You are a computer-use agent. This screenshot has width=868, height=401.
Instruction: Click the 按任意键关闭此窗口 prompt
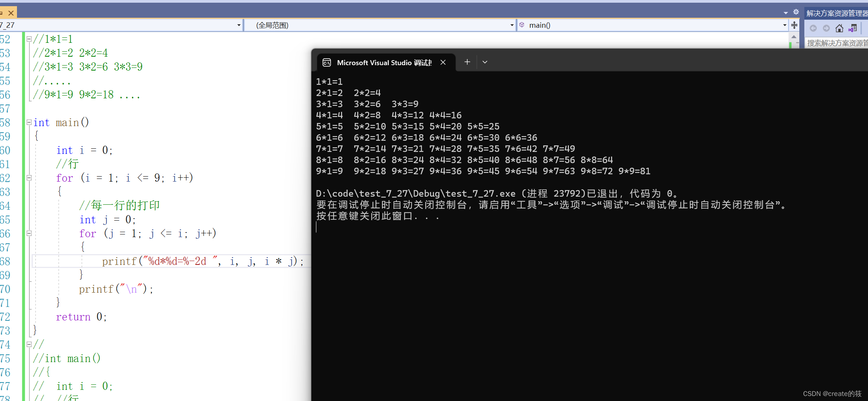[378, 216]
